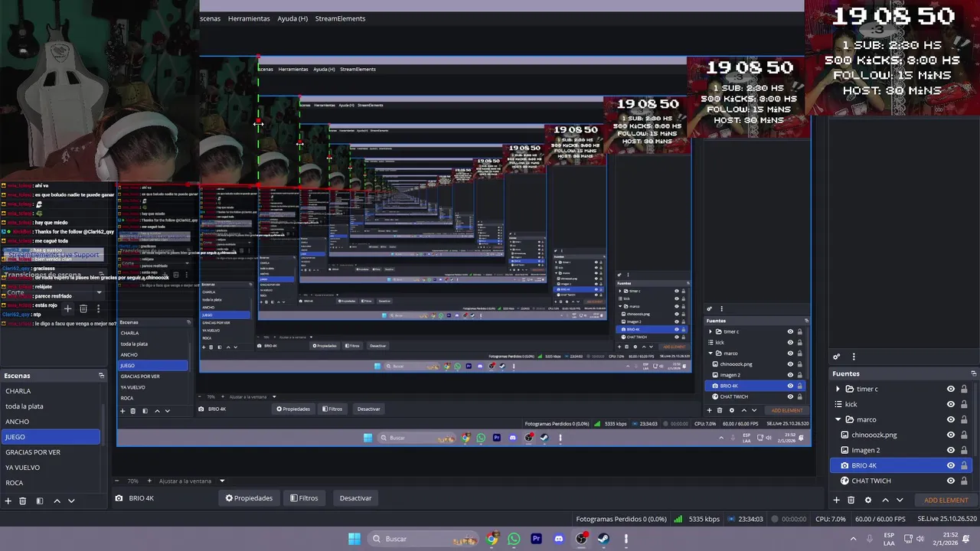Image resolution: width=980 pixels, height=551 pixels.
Task: Click ADD ELEMENT in main Fuentes dock
Action: coord(946,500)
